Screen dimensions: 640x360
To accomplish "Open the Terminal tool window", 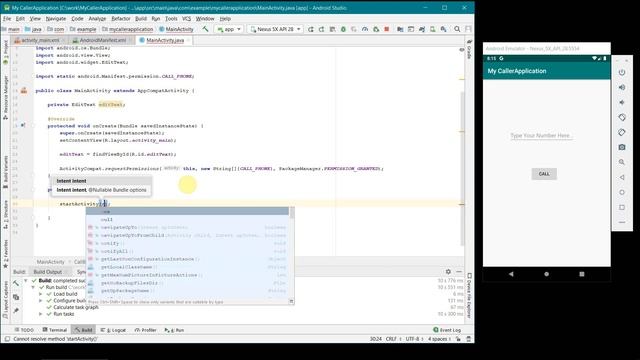I will click(55, 330).
